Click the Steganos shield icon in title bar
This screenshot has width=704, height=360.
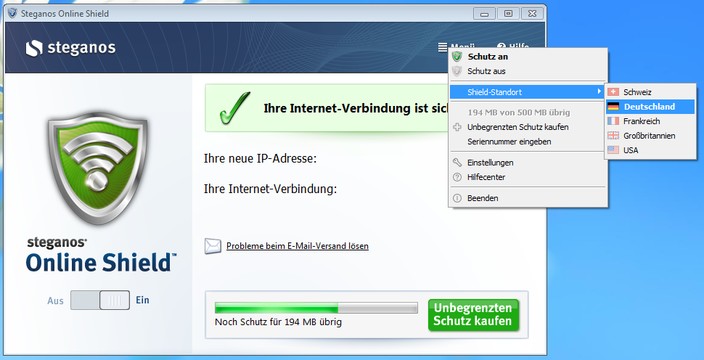click(x=13, y=13)
